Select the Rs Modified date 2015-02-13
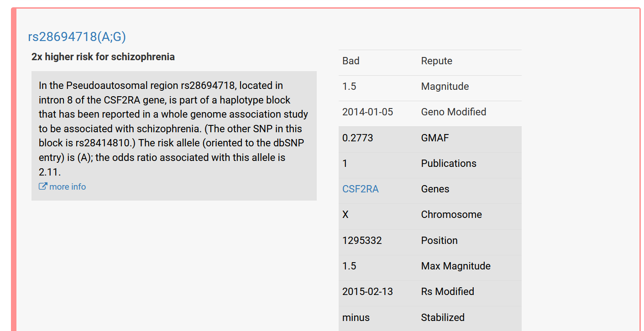This screenshot has height=331, width=644. [367, 292]
